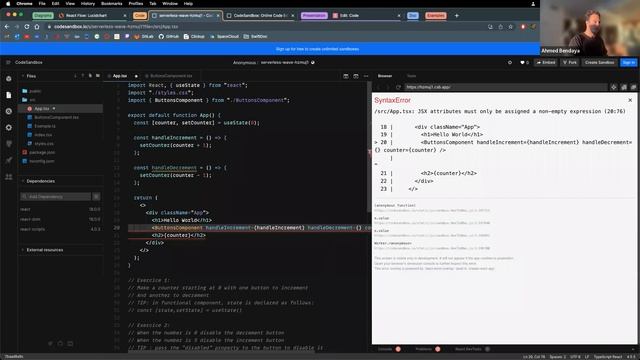Select App.tsx in file tree
The image size is (640, 360).
pos(61,109)
